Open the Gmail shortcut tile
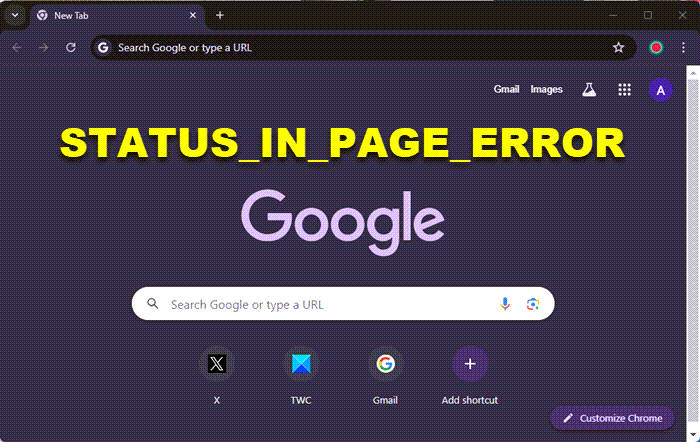This screenshot has height=442, width=700. pyautogui.click(x=385, y=376)
